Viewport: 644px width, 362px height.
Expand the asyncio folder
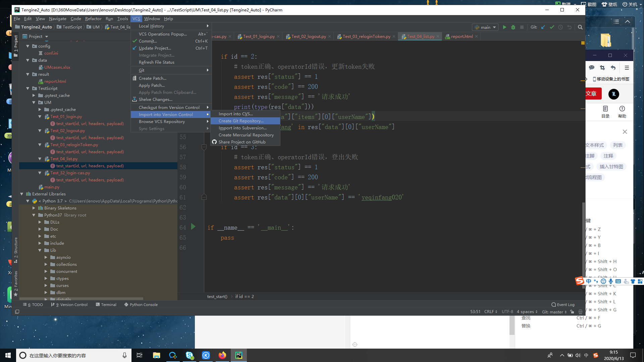(46, 257)
